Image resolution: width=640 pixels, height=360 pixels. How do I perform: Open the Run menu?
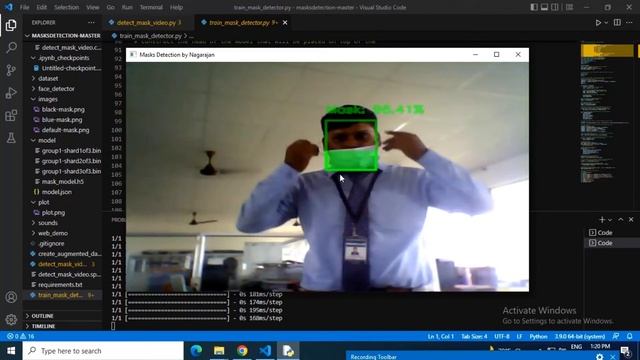click(x=127, y=7)
